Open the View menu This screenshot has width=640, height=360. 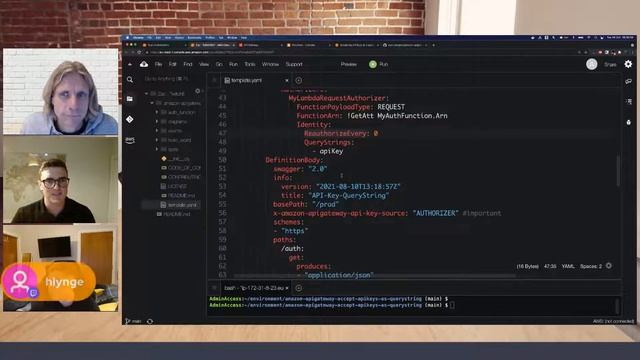tap(204, 64)
